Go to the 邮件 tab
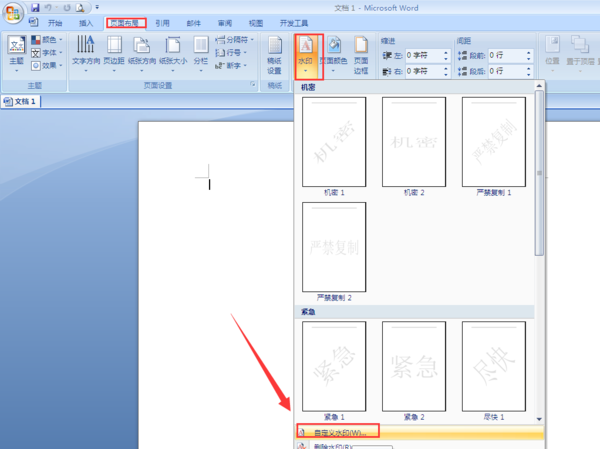Screen dimensions: 600x449 tap(194, 23)
